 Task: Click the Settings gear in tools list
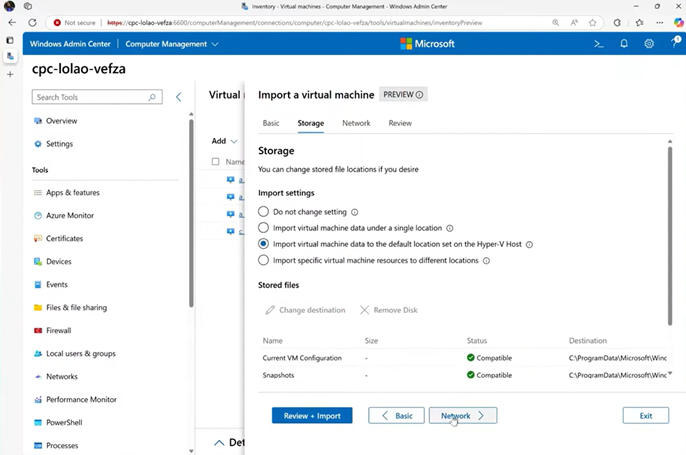(38, 144)
